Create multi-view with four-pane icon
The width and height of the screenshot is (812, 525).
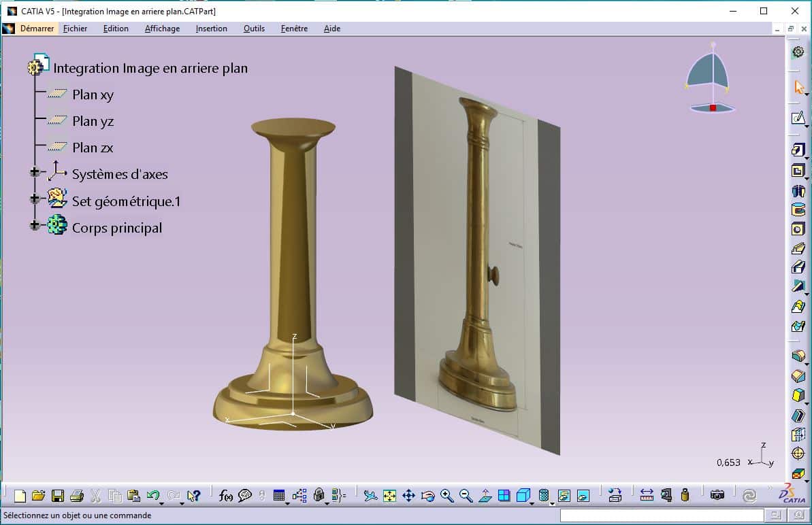(504, 496)
